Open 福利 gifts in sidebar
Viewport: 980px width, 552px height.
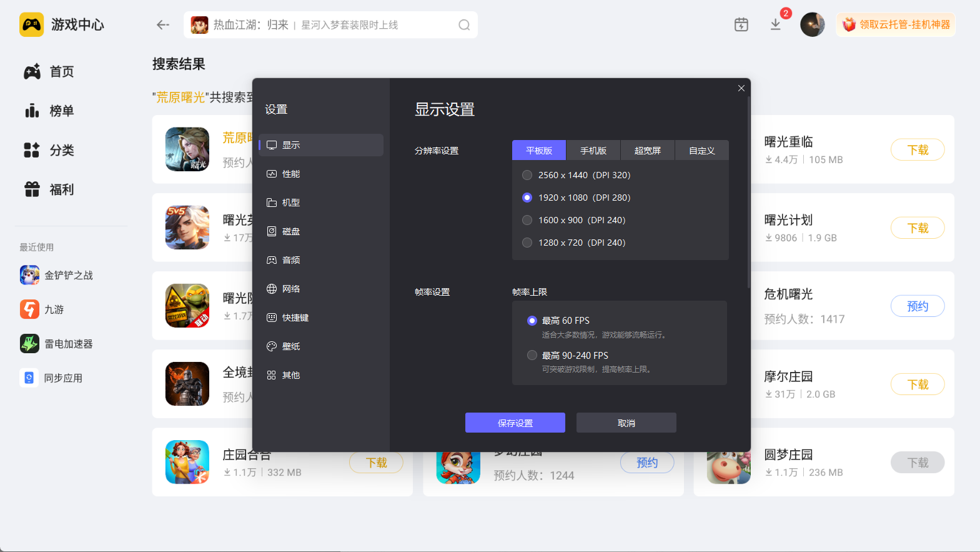pyautogui.click(x=49, y=190)
